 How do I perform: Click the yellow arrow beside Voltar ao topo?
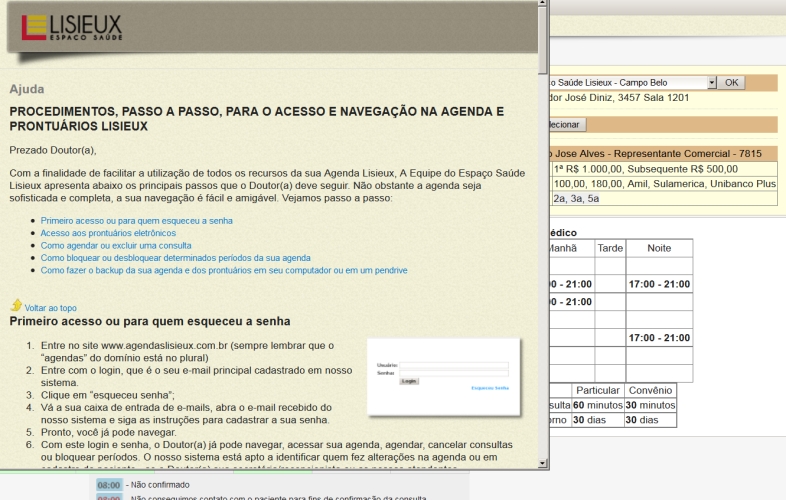(17, 305)
